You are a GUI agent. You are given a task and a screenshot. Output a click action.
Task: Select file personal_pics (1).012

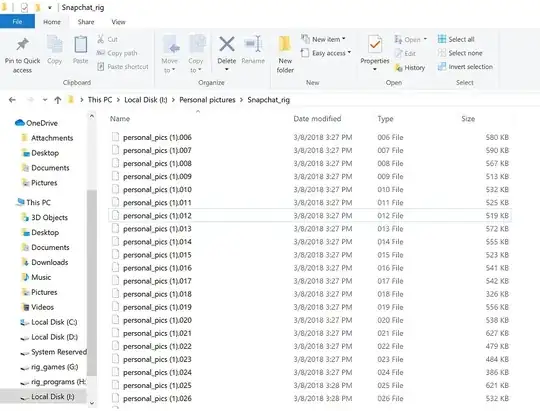pos(310,216)
